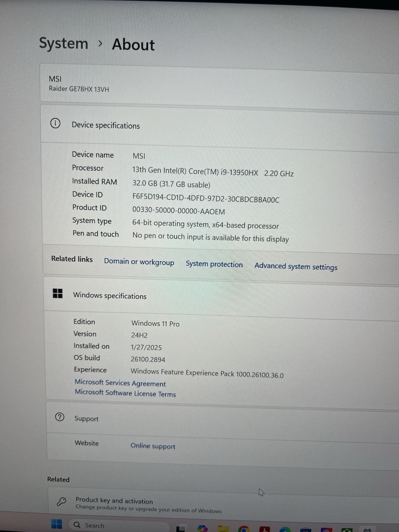Open the Windows Start button

pyautogui.click(x=57, y=524)
